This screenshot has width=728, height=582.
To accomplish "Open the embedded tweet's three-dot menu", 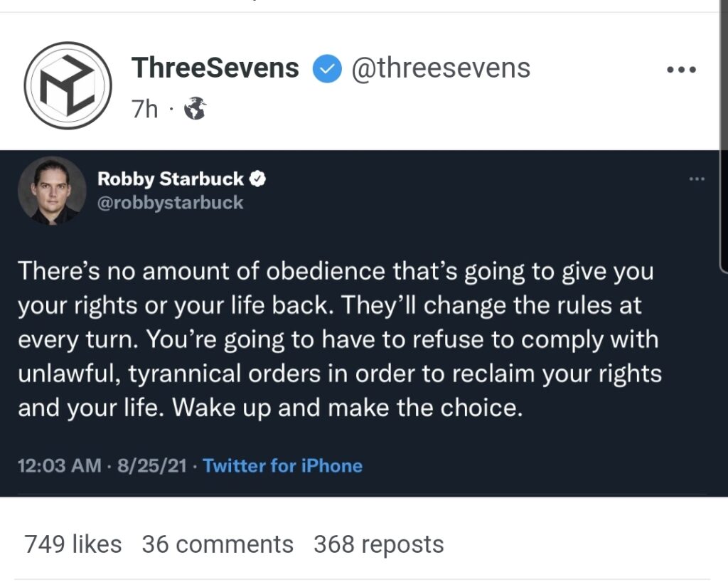I will [x=697, y=179].
